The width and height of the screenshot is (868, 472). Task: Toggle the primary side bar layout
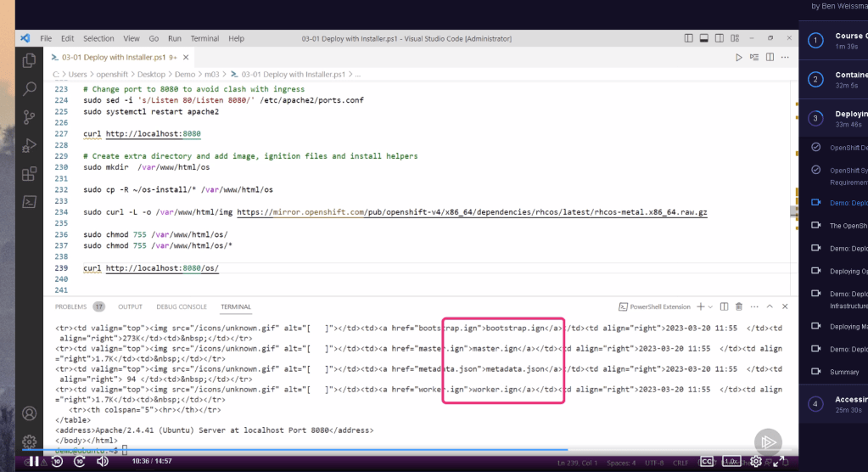[689, 38]
